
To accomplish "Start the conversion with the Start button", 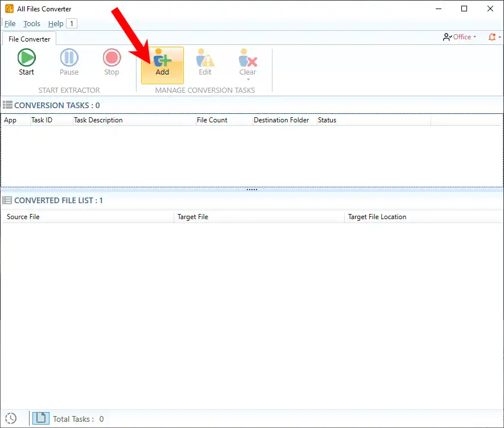I will pos(26,63).
